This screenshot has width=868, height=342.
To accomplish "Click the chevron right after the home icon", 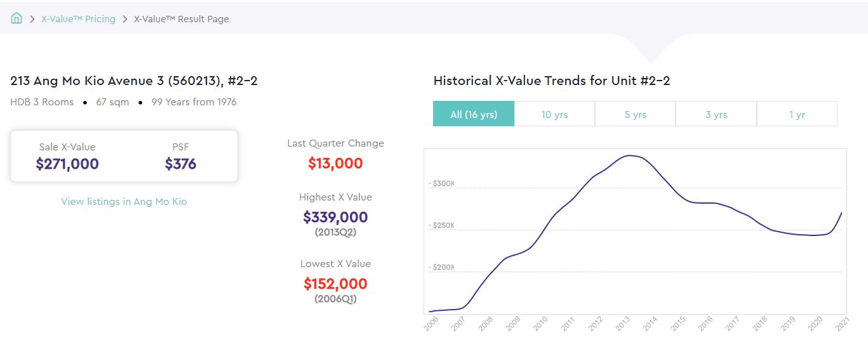I will (x=32, y=19).
